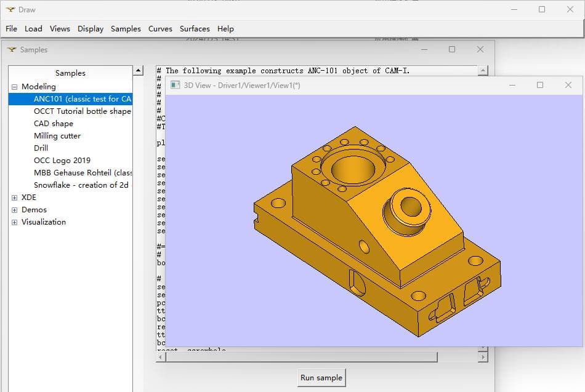Select ANC101 classic test sample
585x392 pixels.
click(71, 99)
